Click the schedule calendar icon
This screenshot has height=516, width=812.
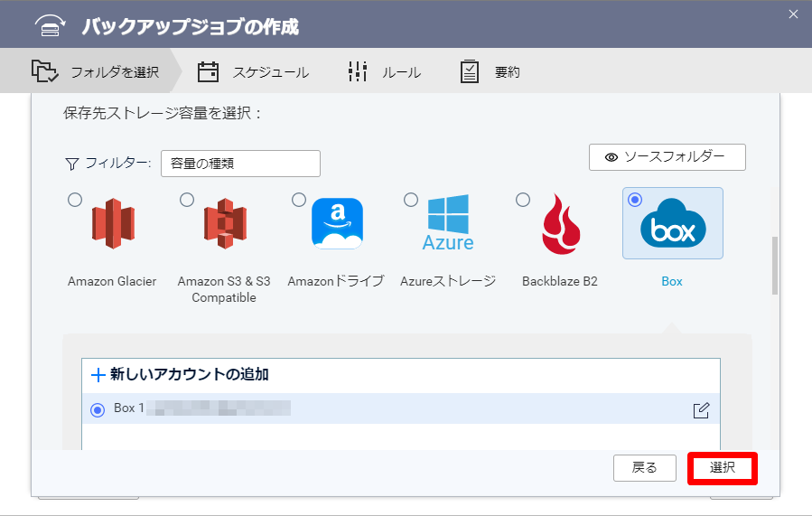click(x=208, y=72)
